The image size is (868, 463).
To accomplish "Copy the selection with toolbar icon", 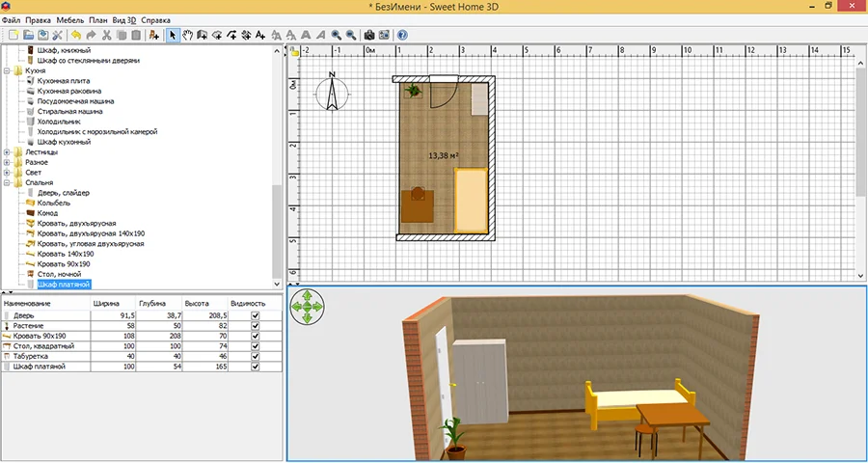I will click(x=121, y=35).
